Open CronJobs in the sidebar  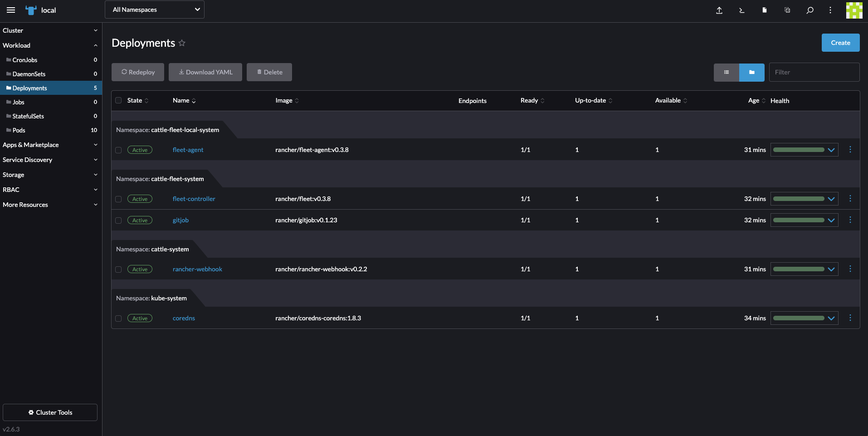pyautogui.click(x=51, y=60)
